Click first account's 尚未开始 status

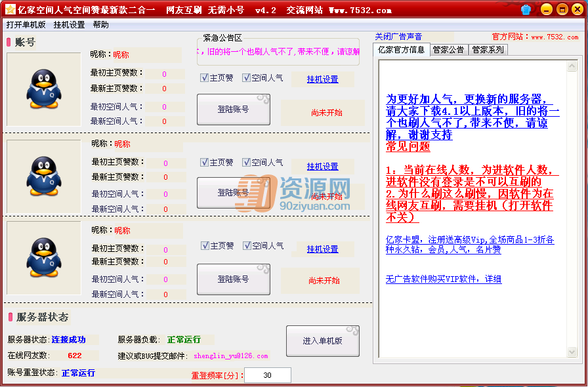tap(327, 113)
